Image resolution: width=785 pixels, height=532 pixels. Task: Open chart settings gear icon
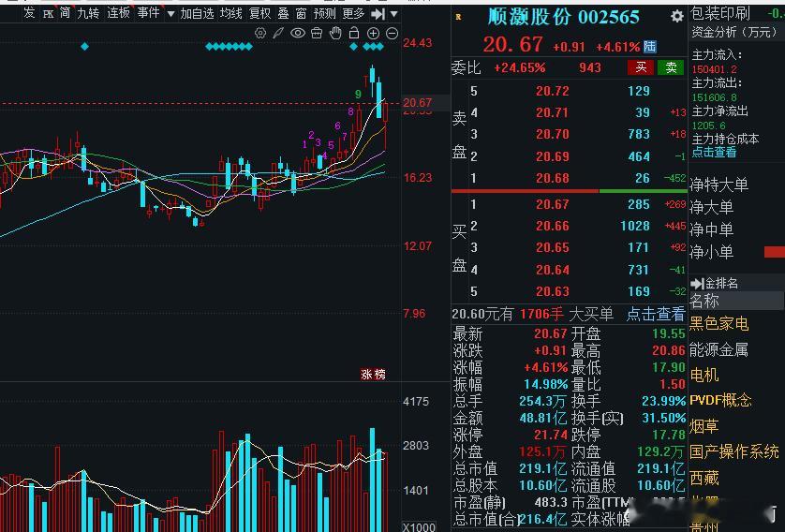pyautogui.click(x=260, y=34)
